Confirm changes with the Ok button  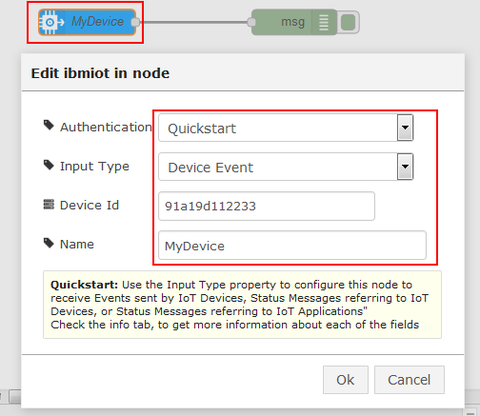pos(345,380)
